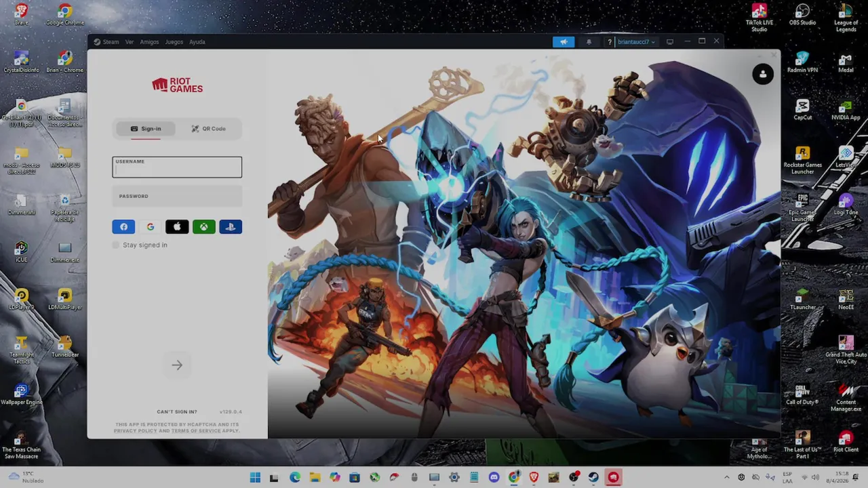The height and width of the screenshot is (488, 868).
Task: Expand the briantaucci7 account dropdown
Action: pyautogui.click(x=636, y=42)
